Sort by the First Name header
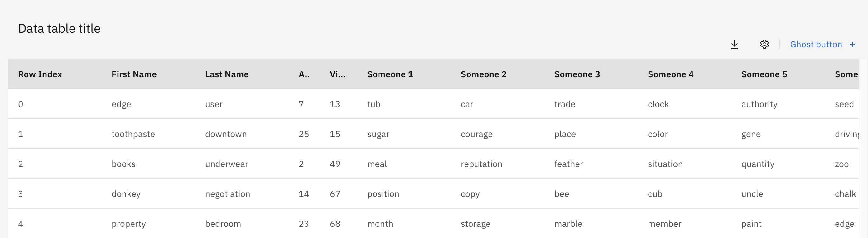The width and height of the screenshot is (868, 238). (x=134, y=74)
